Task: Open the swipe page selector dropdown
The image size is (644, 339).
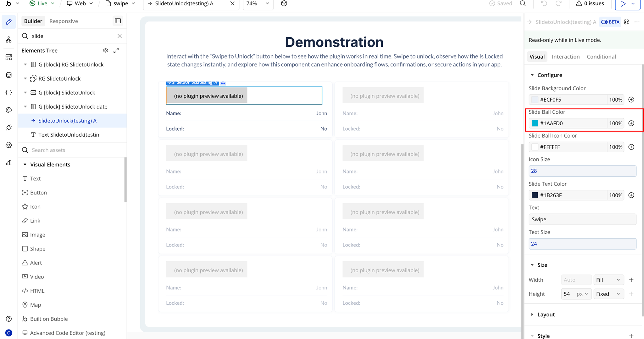Action: coord(120,3)
